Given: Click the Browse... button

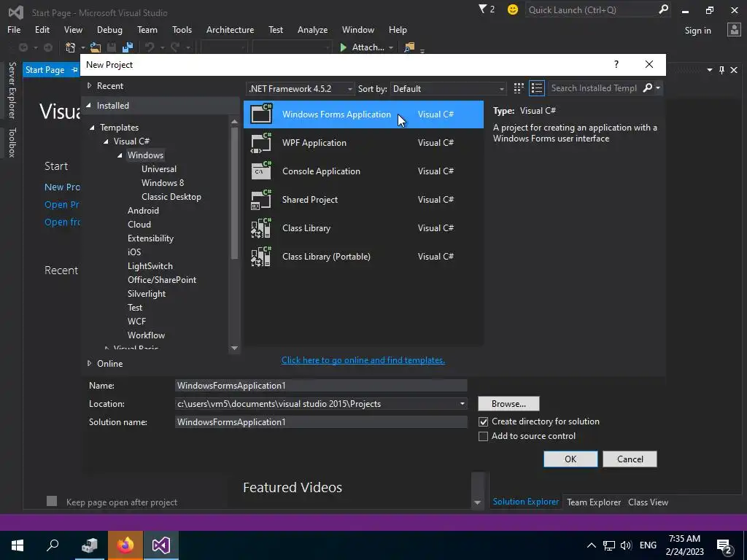Looking at the screenshot, I should [508, 404].
